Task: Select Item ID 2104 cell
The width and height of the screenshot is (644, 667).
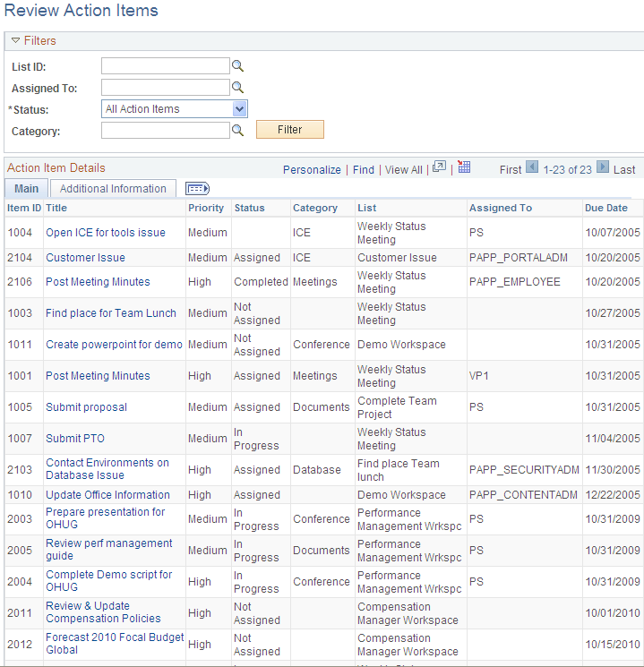Action: [20, 258]
